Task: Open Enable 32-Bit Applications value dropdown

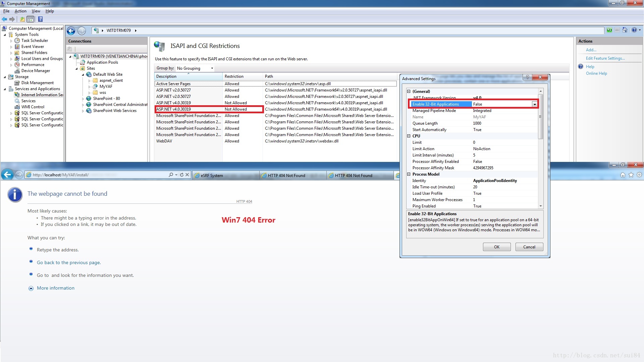Action: [534, 105]
